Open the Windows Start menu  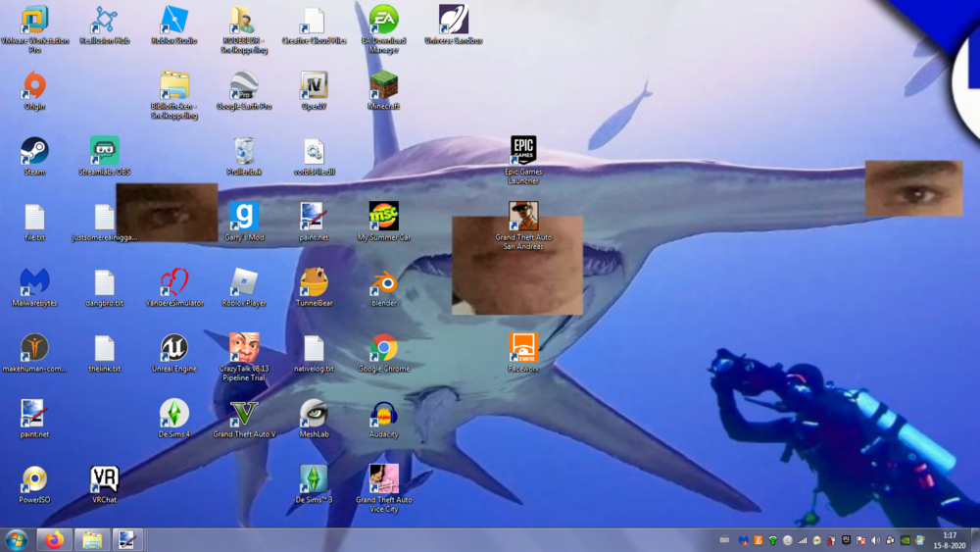coord(17,539)
